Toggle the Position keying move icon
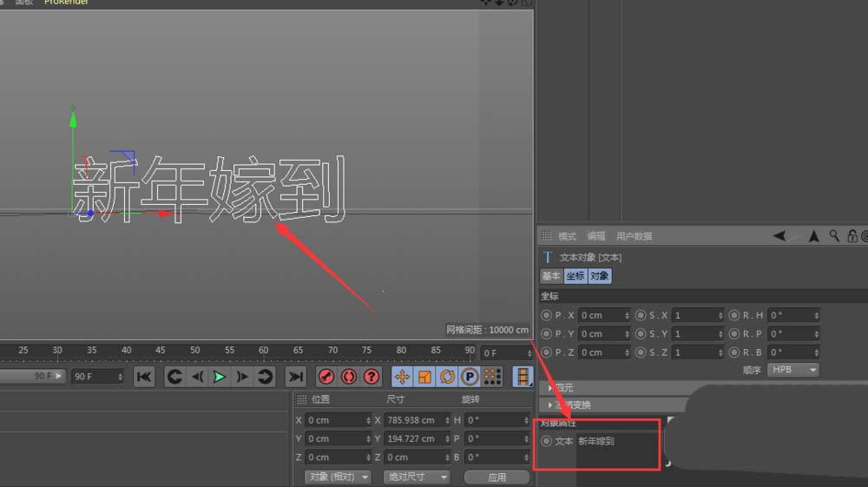The height and width of the screenshot is (487, 868). [402, 377]
